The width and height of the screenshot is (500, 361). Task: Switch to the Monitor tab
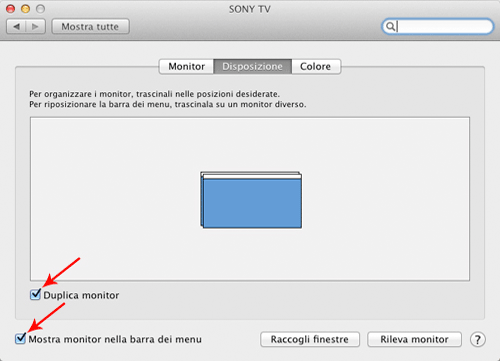tap(186, 66)
